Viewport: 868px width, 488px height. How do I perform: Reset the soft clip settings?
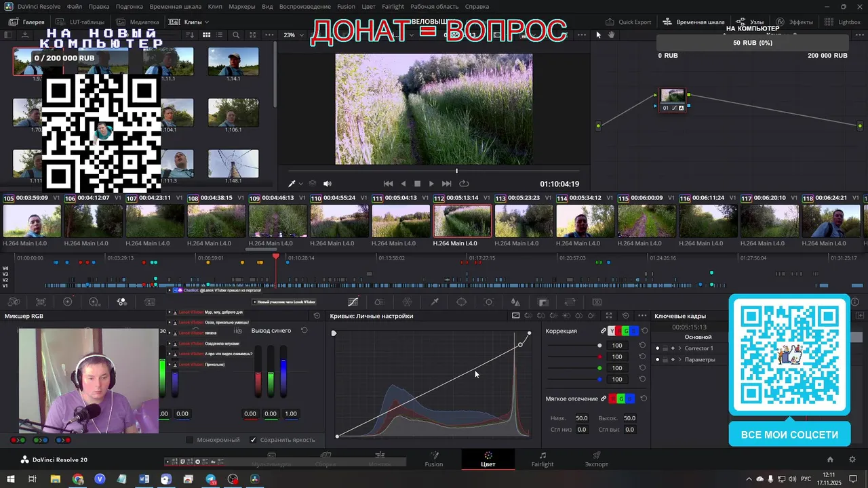click(644, 399)
